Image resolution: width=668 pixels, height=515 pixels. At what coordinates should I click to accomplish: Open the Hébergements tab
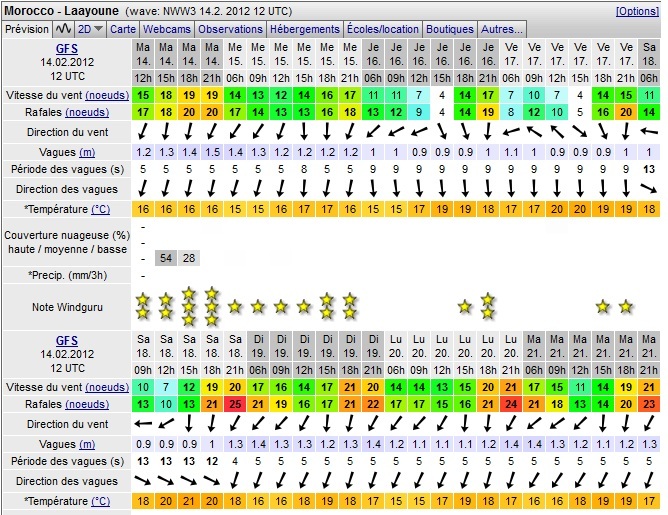tap(305, 29)
